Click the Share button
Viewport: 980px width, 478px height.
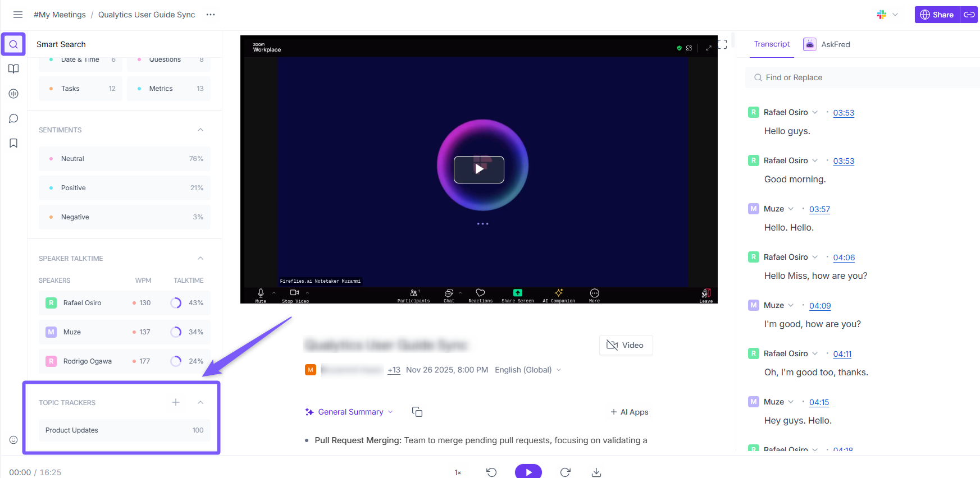coord(937,15)
